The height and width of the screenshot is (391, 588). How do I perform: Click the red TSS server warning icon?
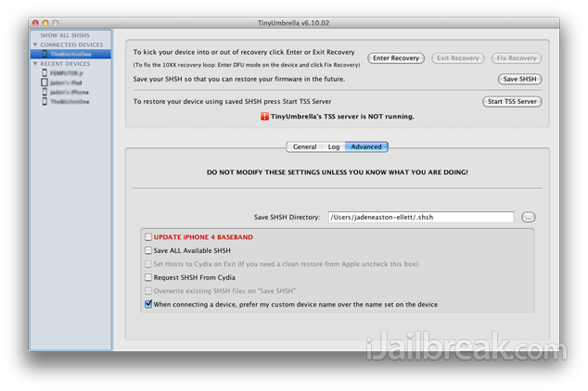click(264, 117)
